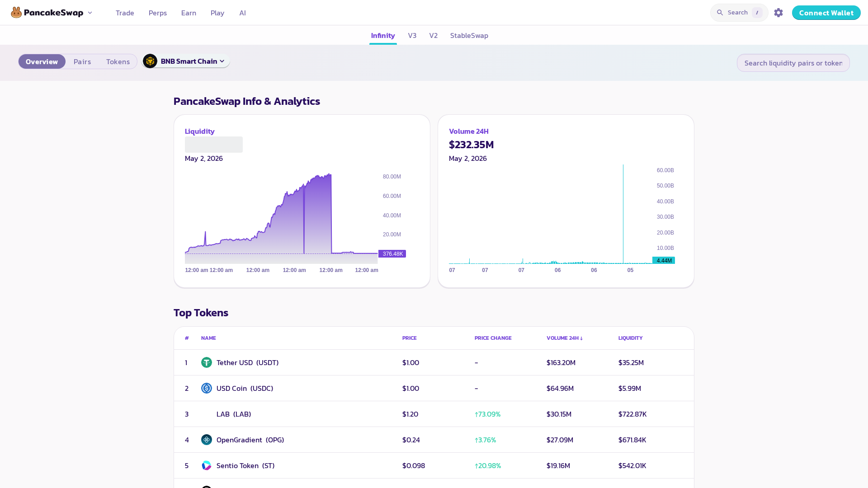Open the Tether USD (USDT) row

[434, 362]
